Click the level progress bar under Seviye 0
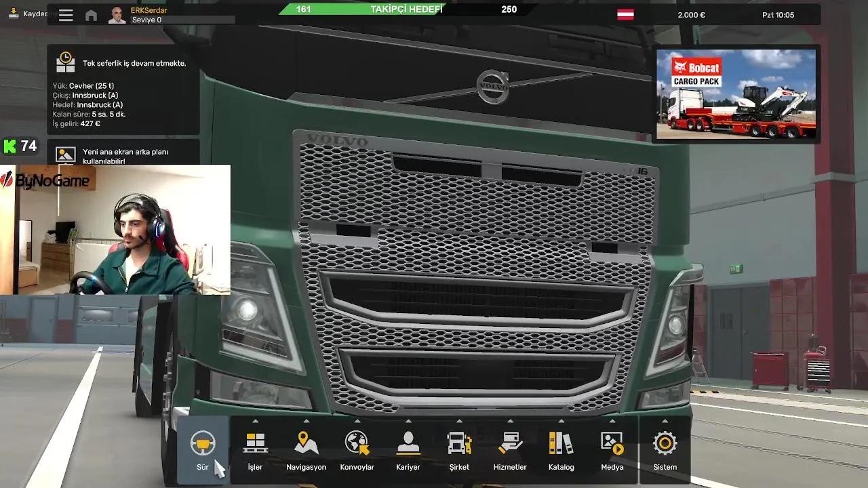The width and height of the screenshot is (868, 488). coord(183,20)
